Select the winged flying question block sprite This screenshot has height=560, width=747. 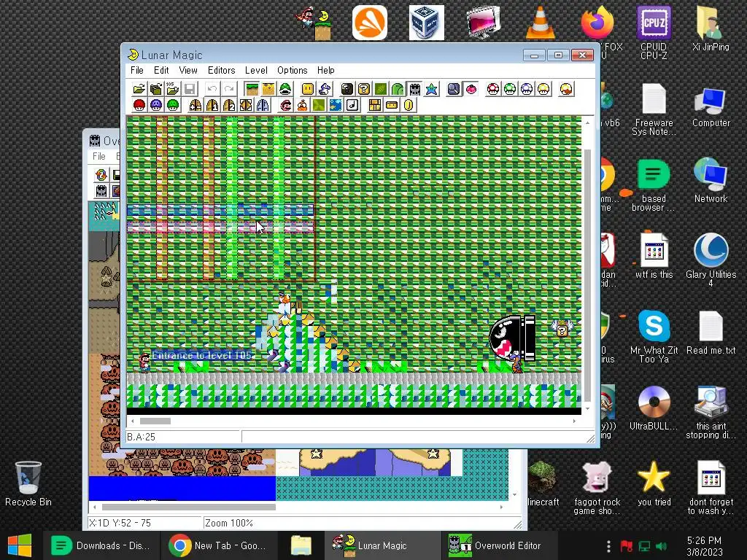point(562,328)
